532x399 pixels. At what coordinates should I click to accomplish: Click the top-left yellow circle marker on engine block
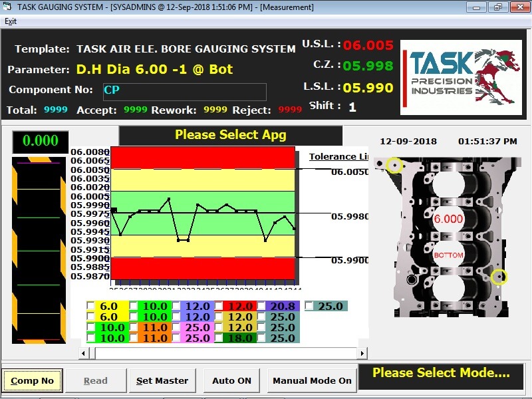click(394, 166)
